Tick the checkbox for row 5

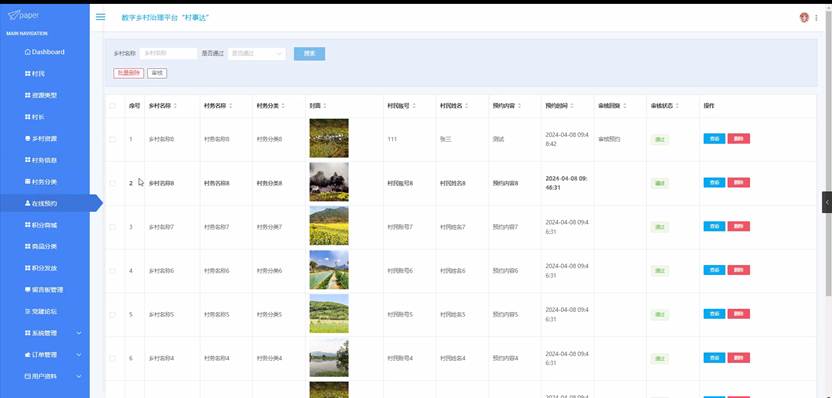coord(112,315)
